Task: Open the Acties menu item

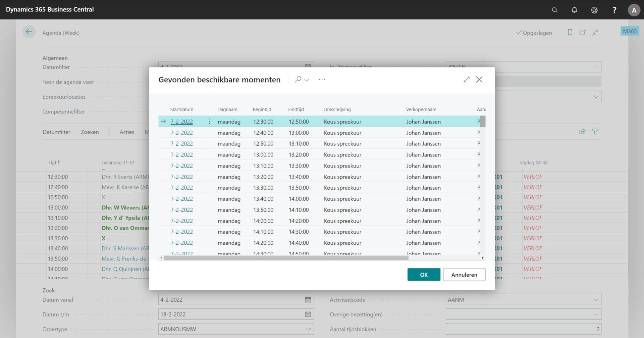Action: pos(127,132)
